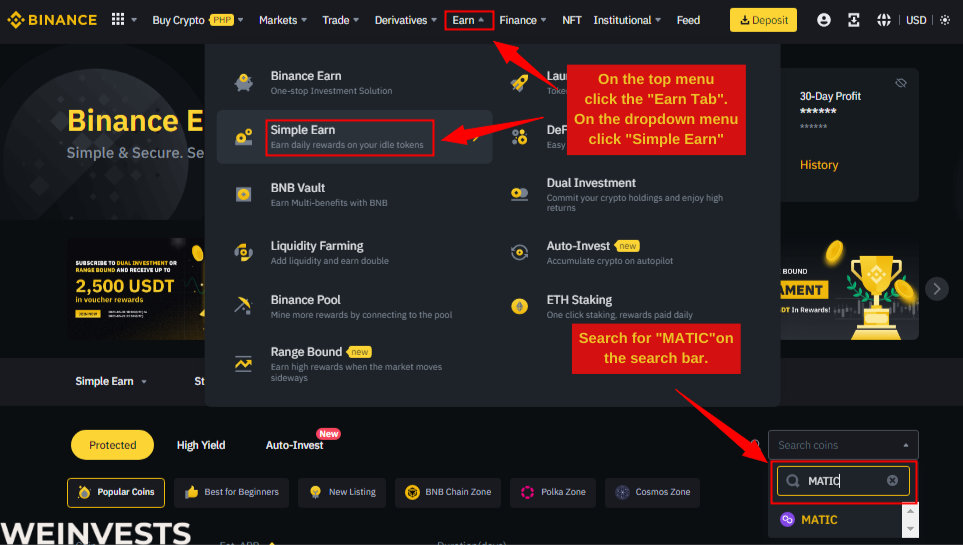Open the 2,500 USDT voucher banner

coord(136,289)
